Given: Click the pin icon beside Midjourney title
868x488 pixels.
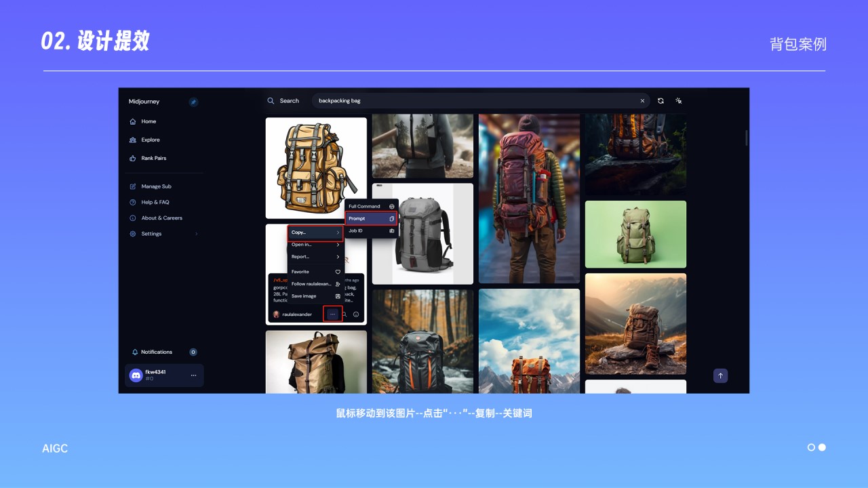Looking at the screenshot, I should (193, 102).
